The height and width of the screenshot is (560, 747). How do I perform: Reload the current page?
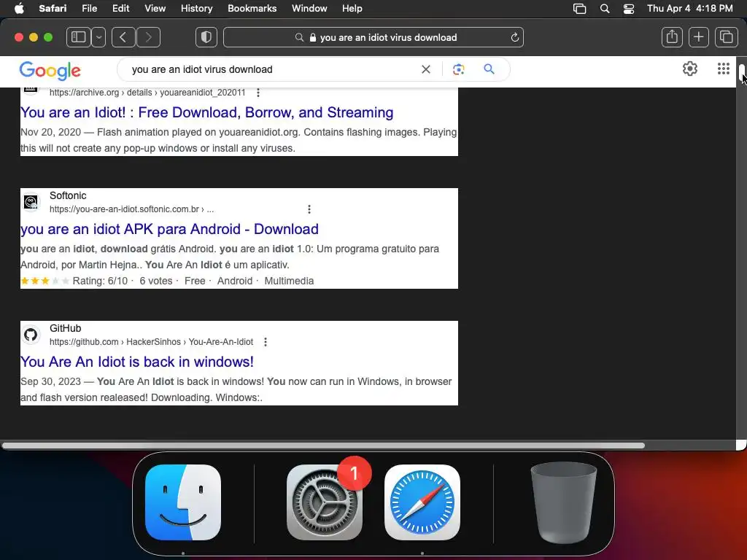click(x=514, y=37)
